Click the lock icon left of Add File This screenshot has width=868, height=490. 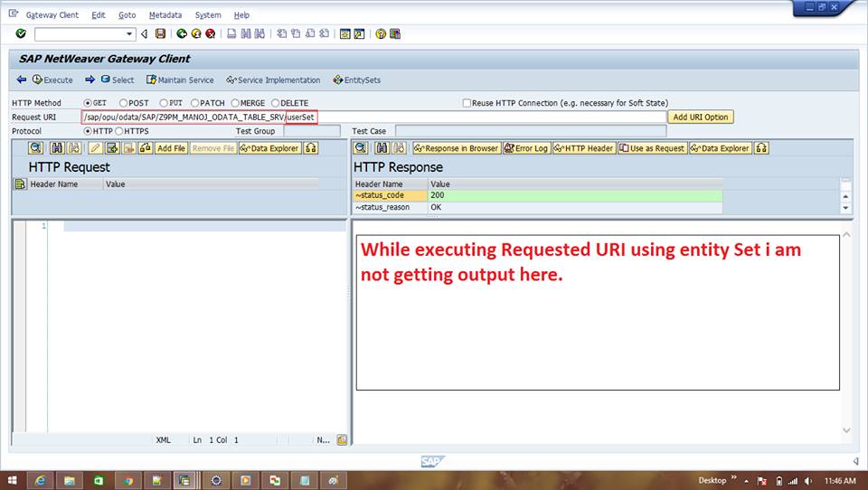[146, 148]
